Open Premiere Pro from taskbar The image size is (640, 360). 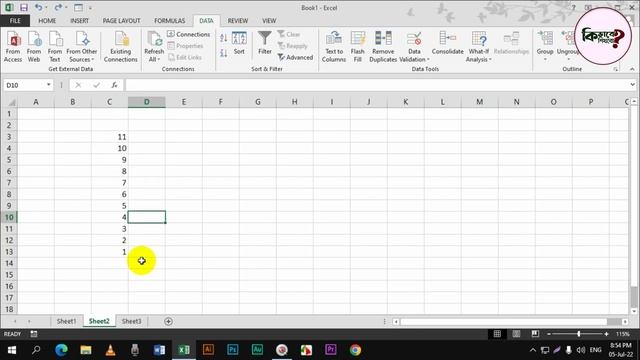pos(331,350)
